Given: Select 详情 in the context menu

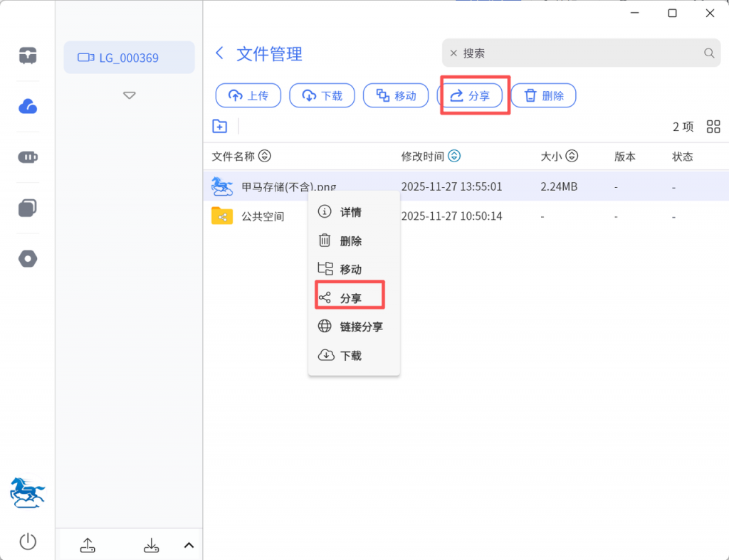Looking at the screenshot, I should pos(350,212).
